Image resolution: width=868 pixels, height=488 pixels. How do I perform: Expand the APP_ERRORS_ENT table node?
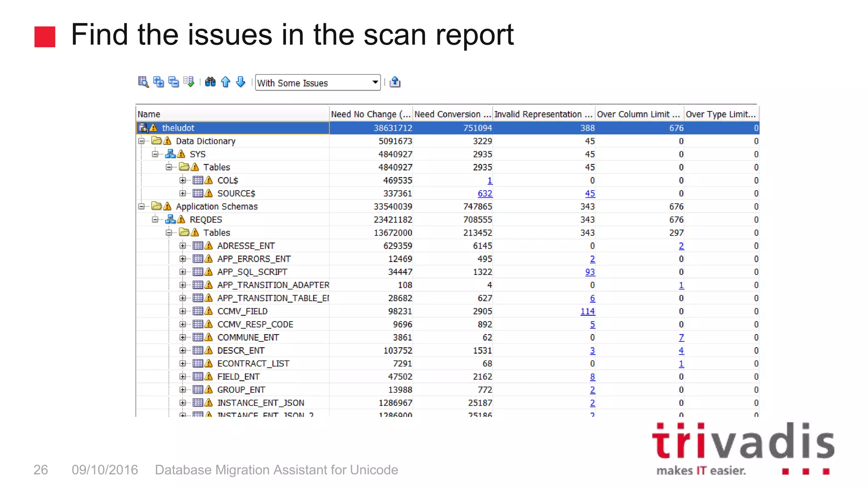point(182,259)
